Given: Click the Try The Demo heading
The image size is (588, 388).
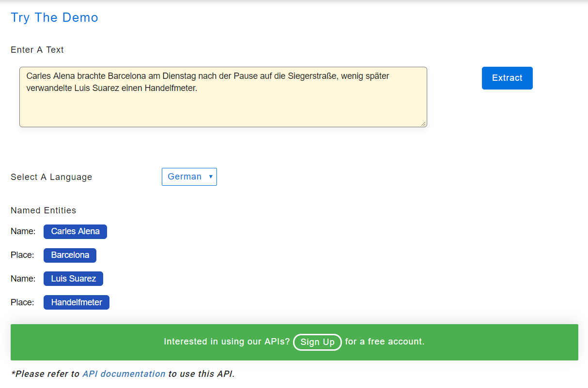Looking at the screenshot, I should pos(54,17).
